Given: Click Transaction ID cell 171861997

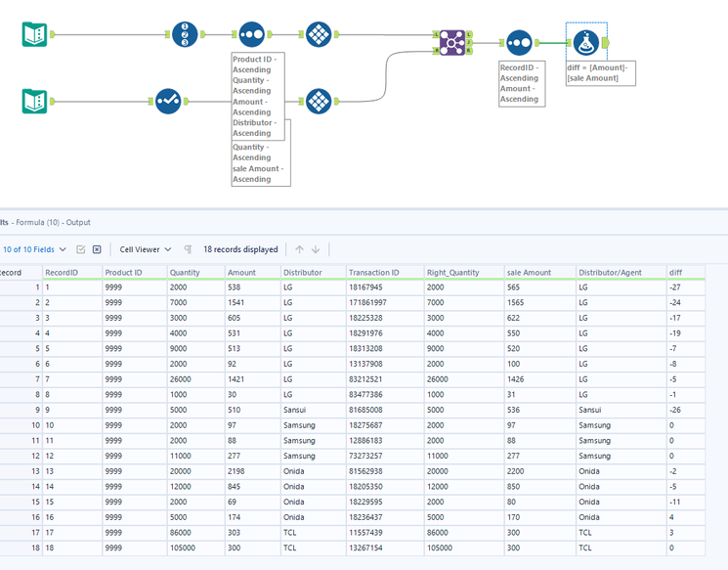Looking at the screenshot, I should click(385, 303).
